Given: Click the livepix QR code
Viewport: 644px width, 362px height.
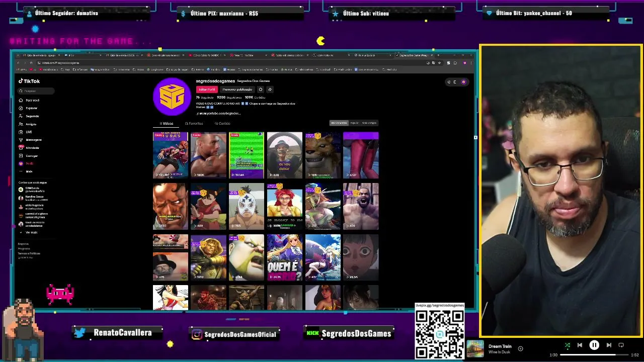Looking at the screenshot, I should pos(439,333).
